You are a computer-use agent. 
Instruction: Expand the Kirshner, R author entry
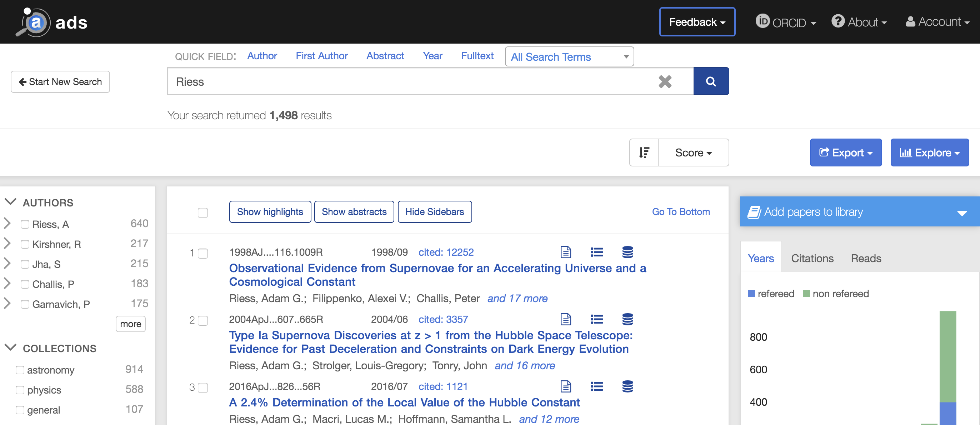pos(7,244)
